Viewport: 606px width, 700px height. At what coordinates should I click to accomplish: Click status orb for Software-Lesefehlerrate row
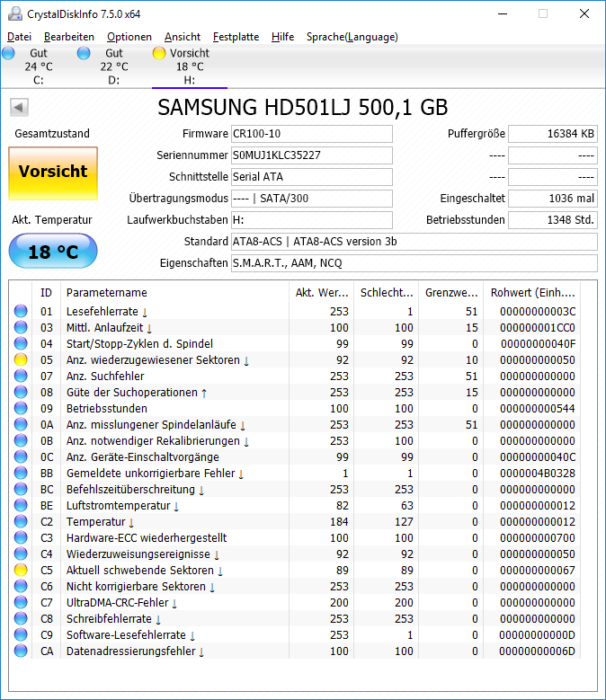[x=21, y=634]
